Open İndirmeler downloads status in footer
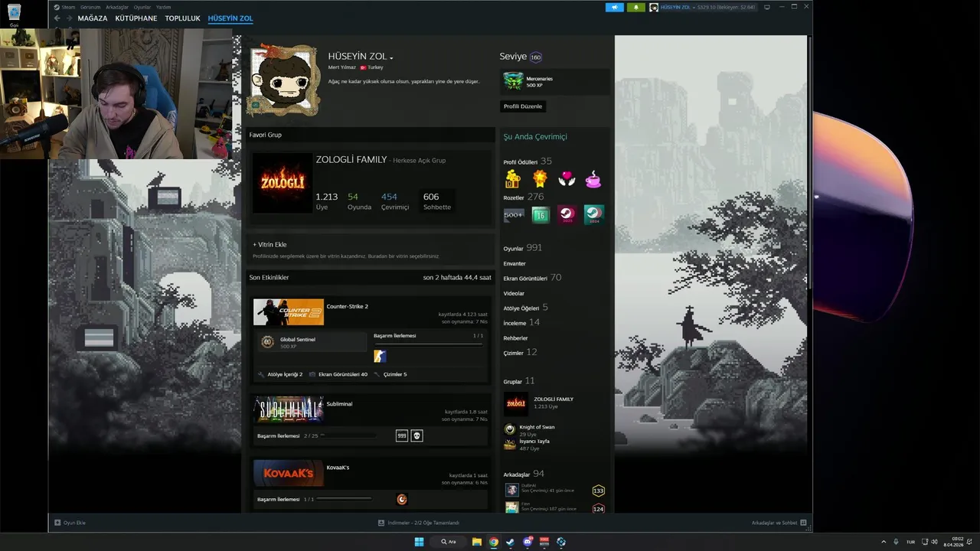Screen dimensions: 980x551 pos(419,523)
